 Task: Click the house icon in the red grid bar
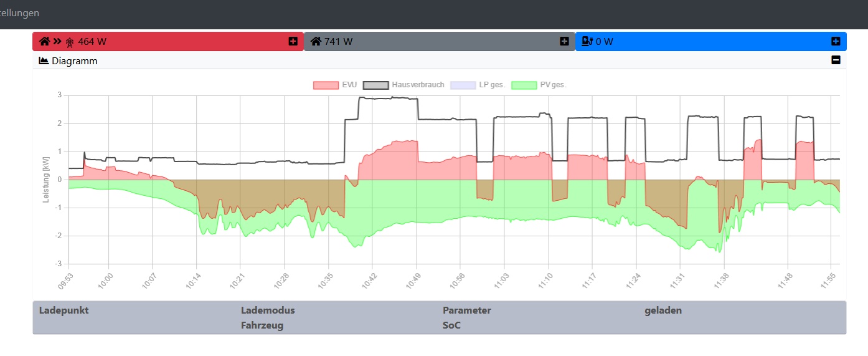click(44, 42)
